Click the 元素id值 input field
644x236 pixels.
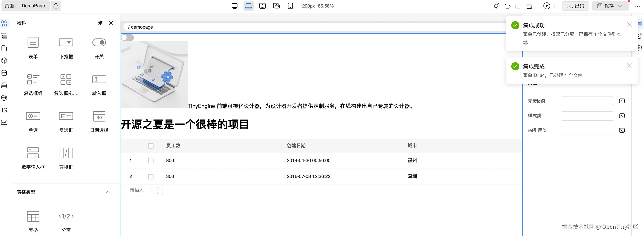587,101
